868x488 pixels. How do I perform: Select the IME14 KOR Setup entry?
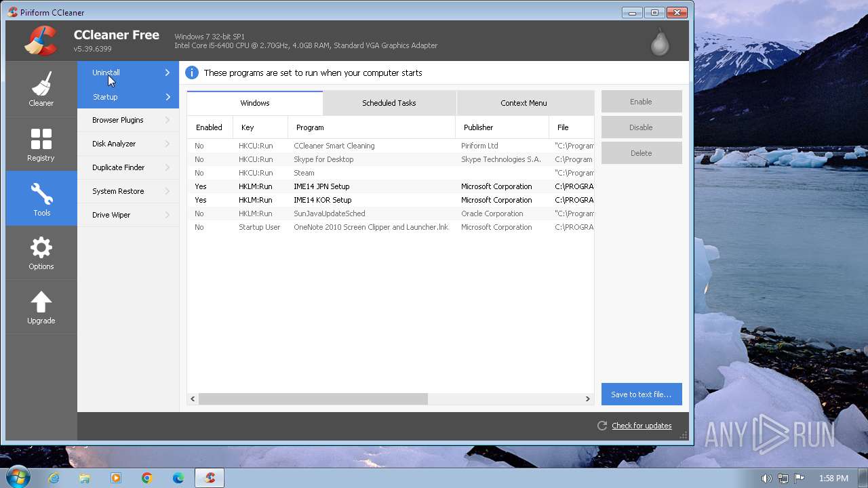tap(391, 200)
